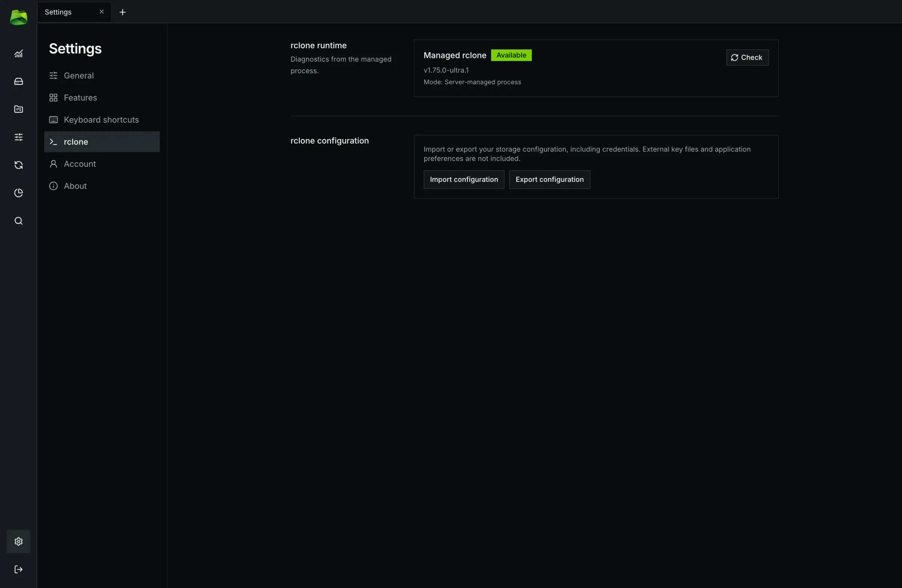Click the rclone runtime heading

318,45
